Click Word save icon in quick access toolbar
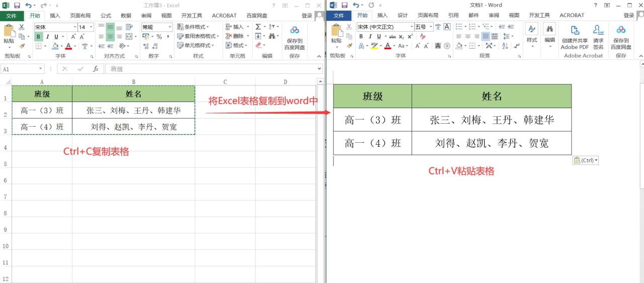 344,5
